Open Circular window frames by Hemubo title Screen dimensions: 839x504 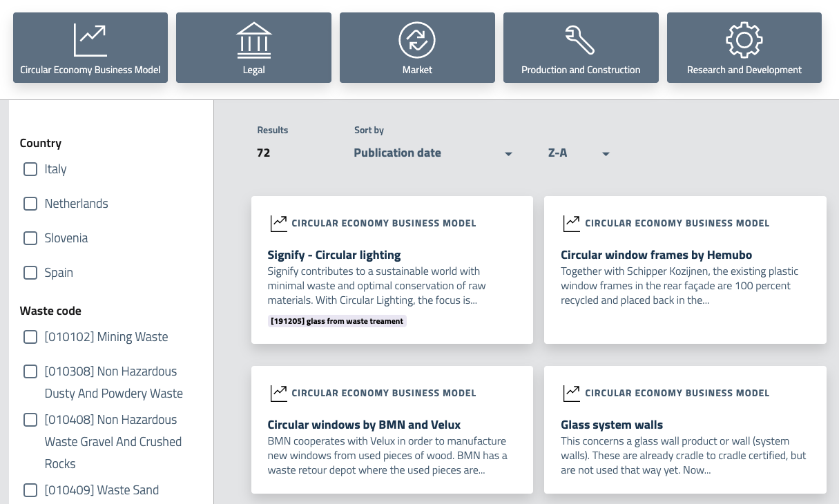(656, 255)
